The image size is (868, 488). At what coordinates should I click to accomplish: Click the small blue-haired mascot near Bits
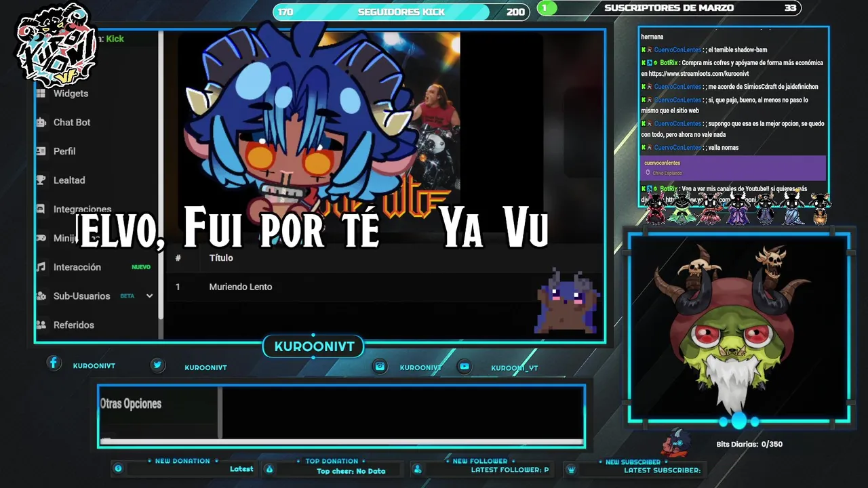(x=676, y=443)
